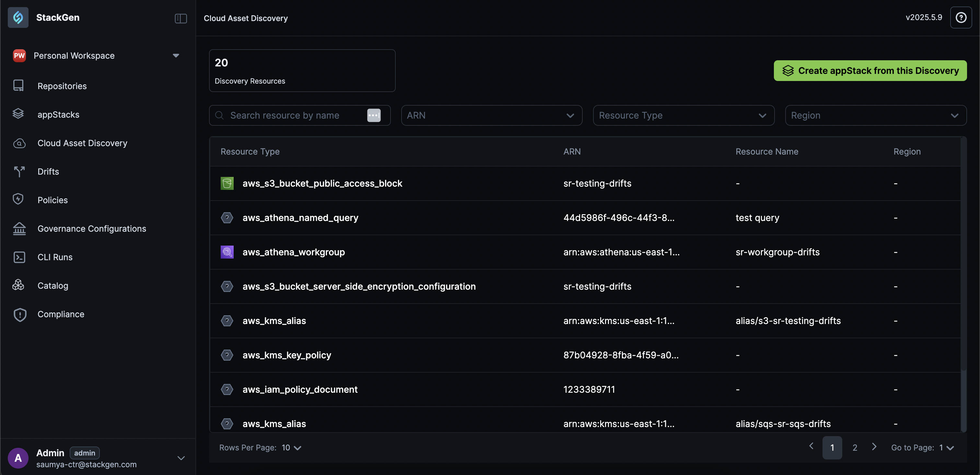
Task: Click the CLI Runs terminal icon
Action: point(19,257)
